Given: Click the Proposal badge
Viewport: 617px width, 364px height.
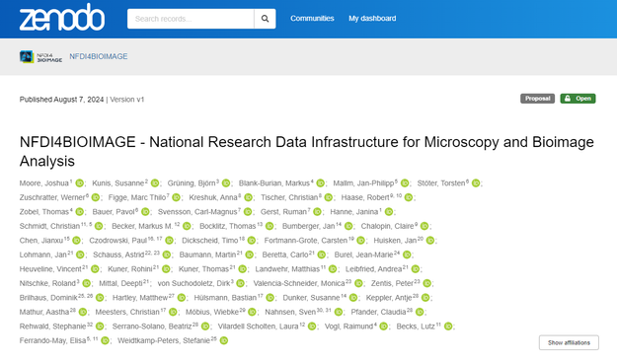Looking at the screenshot, I should (537, 99).
